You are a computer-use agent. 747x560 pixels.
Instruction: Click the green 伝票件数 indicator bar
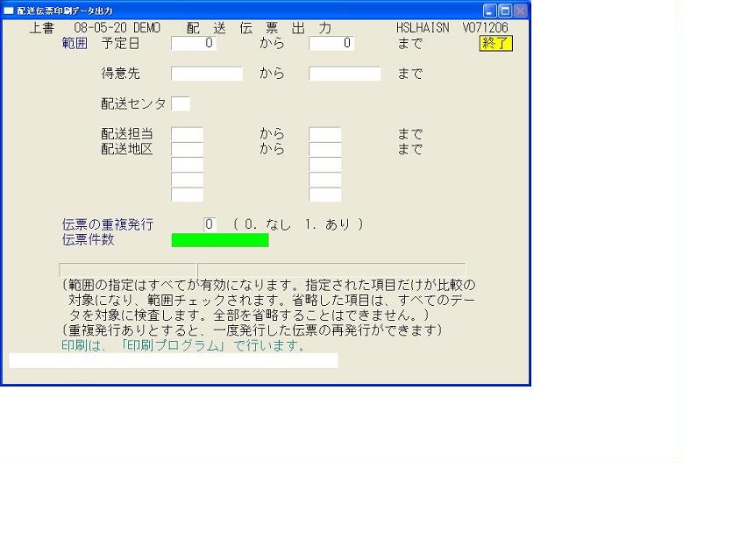pos(220,240)
